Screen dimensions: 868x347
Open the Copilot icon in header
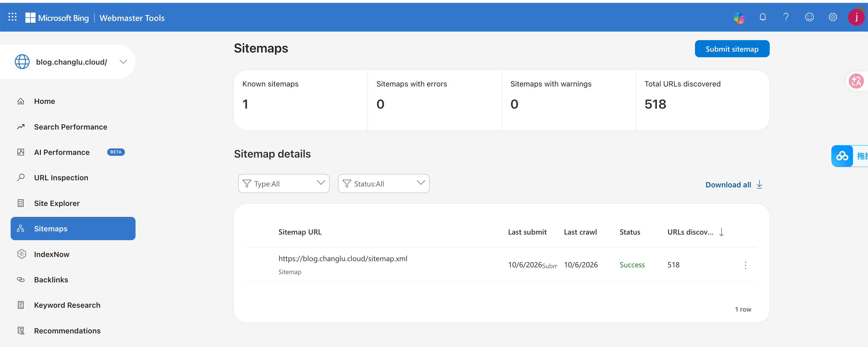click(739, 17)
